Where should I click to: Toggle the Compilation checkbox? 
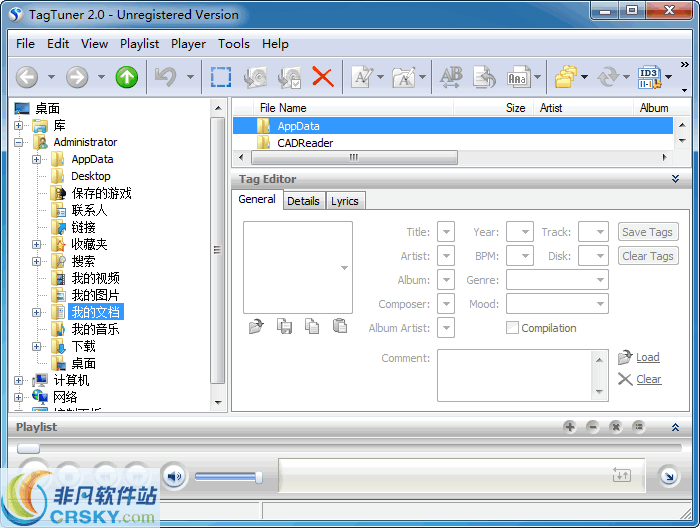(512, 328)
